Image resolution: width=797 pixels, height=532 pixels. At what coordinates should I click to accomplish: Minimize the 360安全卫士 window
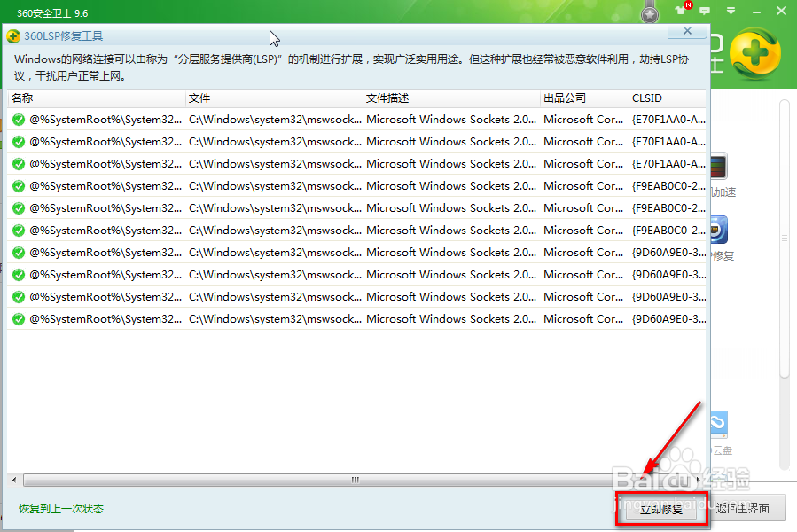(756, 12)
